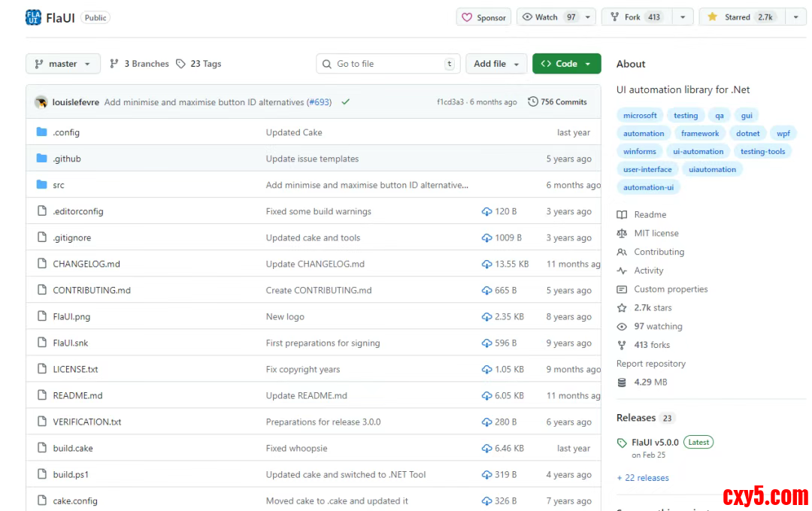Toggle Watch for this repository
Screen dimensions: 812x511
[549, 17]
